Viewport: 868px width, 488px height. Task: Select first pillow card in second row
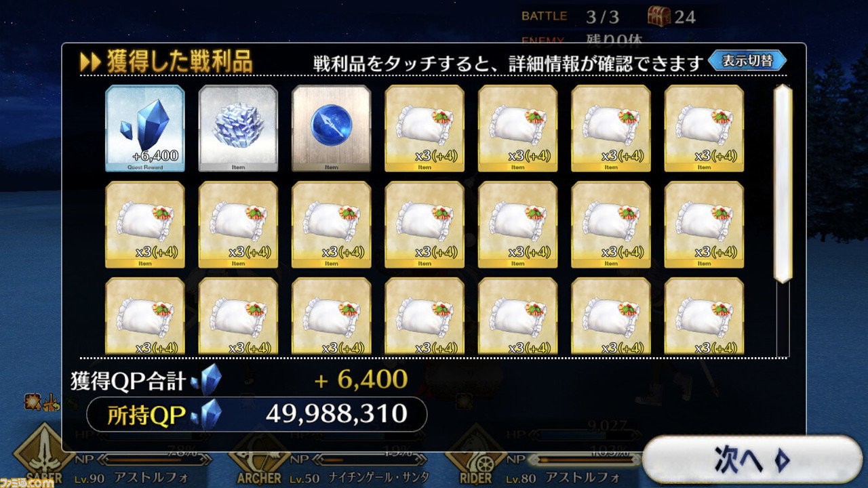tap(144, 224)
